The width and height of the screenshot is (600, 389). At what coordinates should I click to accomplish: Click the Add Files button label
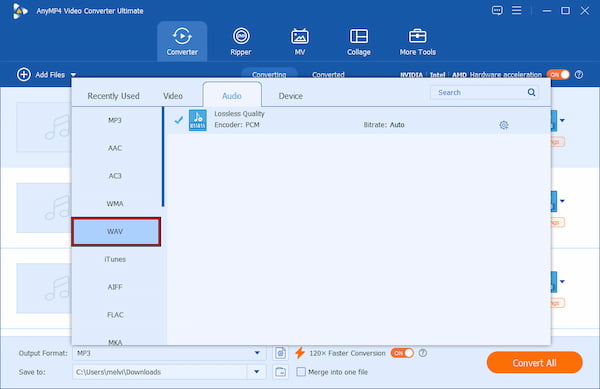point(50,75)
